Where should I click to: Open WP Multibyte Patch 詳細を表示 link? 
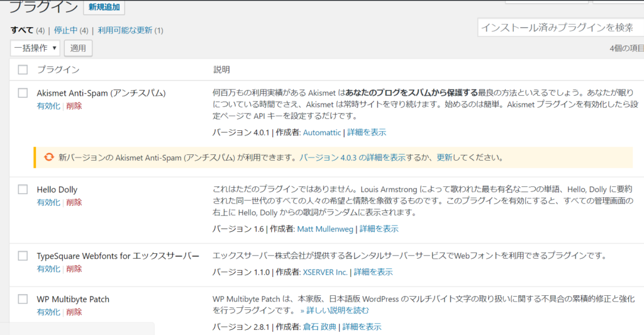pos(362,327)
